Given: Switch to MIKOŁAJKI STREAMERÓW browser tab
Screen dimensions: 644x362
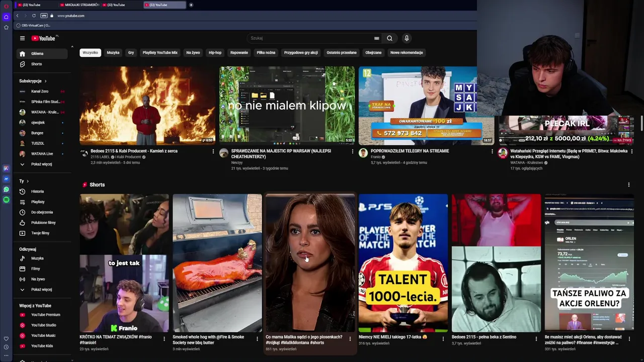Looking at the screenshot, I should (x=79, y=5).
